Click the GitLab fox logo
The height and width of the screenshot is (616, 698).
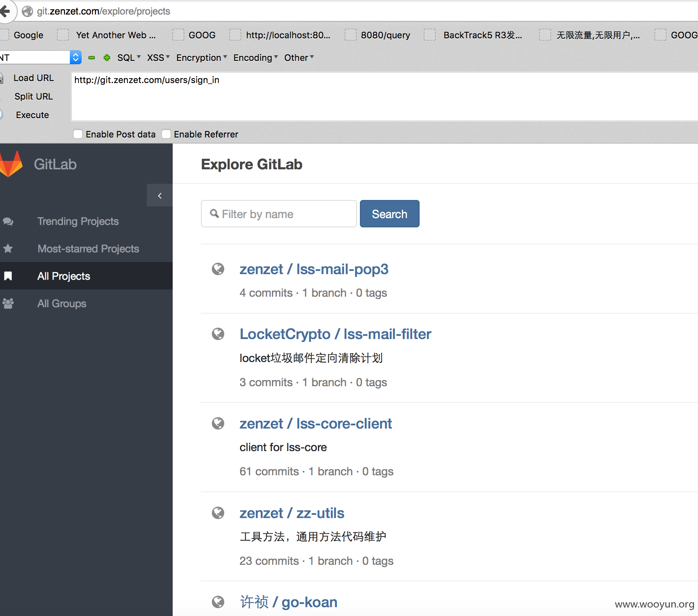[x=11, y=164]
